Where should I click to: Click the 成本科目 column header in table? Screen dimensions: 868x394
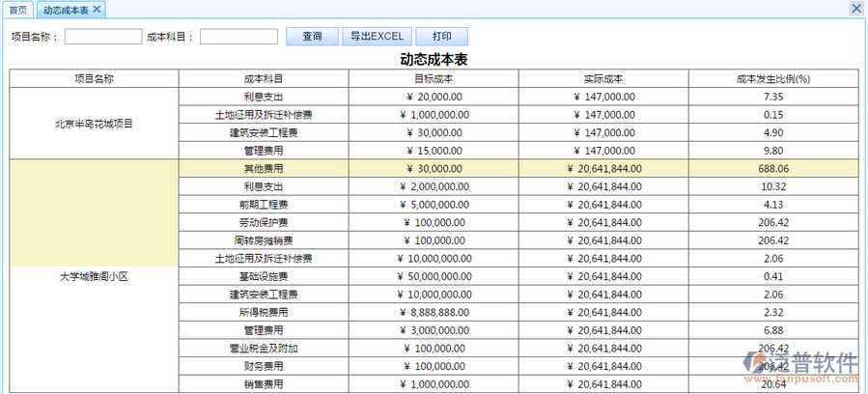264,78
